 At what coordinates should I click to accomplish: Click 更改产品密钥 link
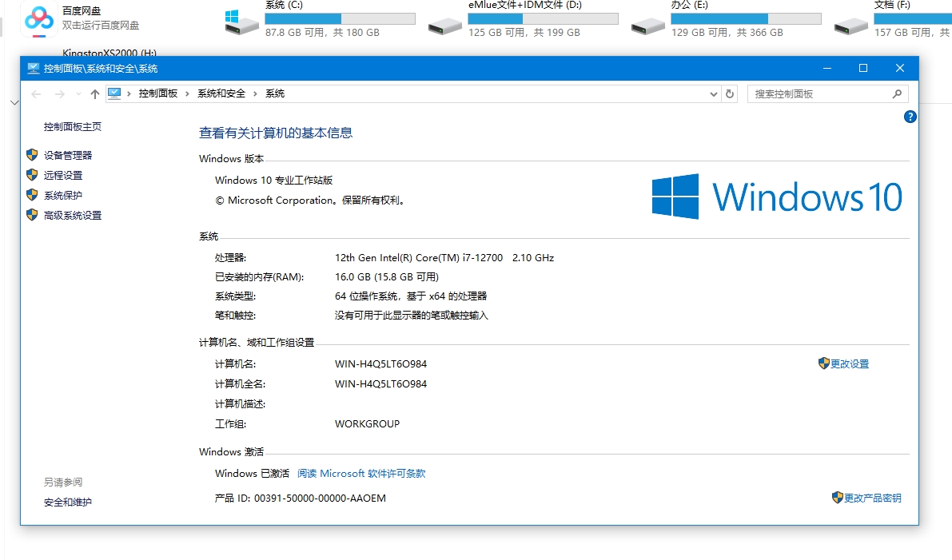[872, 498]
